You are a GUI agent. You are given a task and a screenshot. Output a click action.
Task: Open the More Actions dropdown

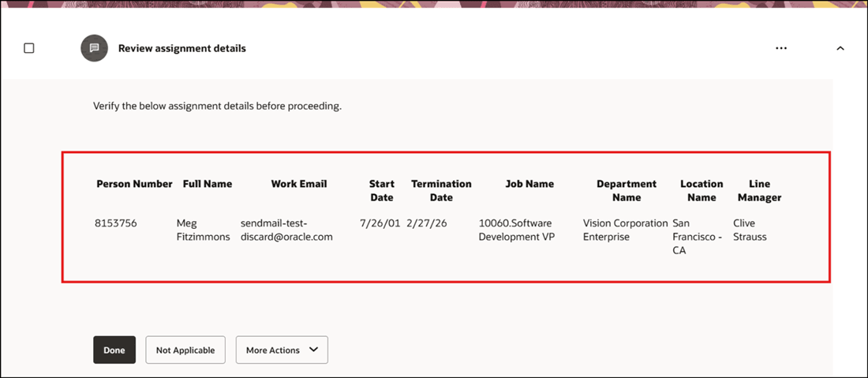click(282, 350)
